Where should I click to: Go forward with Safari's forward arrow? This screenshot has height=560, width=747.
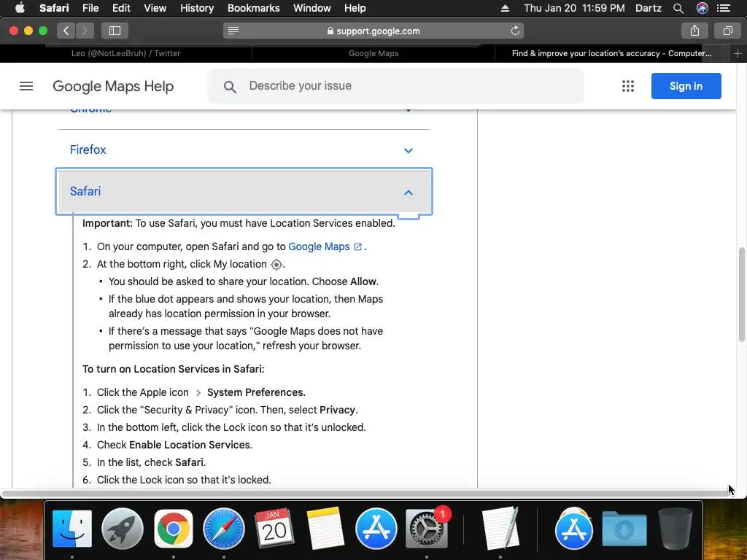tap(85, 31)
